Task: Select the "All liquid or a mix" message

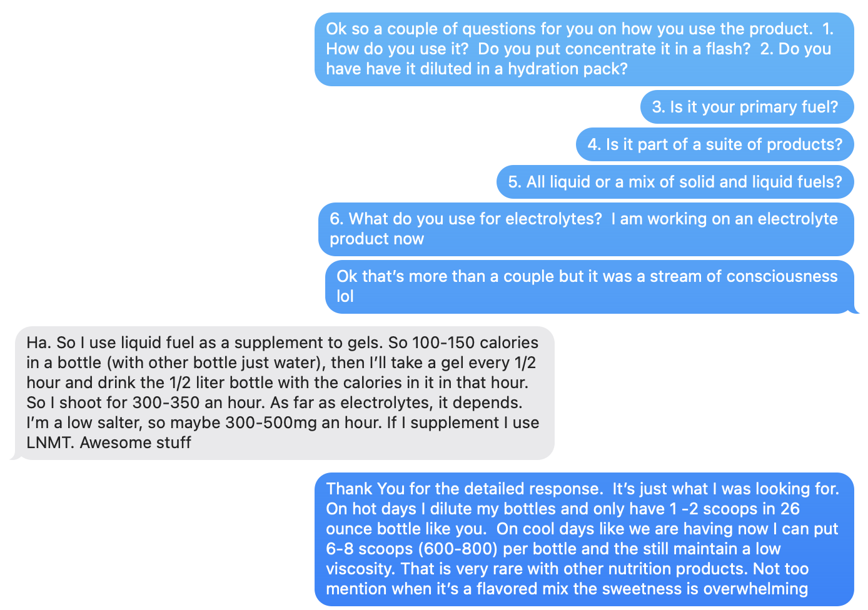Action: tap(675, 182)
